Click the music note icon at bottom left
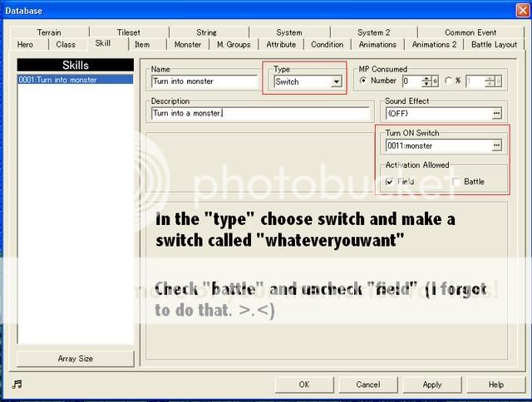Screen dimensions: 532x402 (x=17, y=384)
